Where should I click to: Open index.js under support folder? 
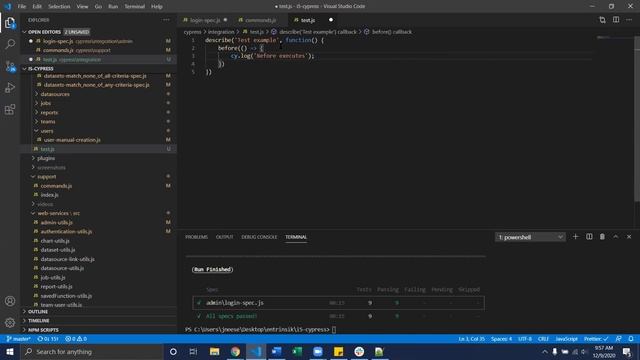[49, 195]
